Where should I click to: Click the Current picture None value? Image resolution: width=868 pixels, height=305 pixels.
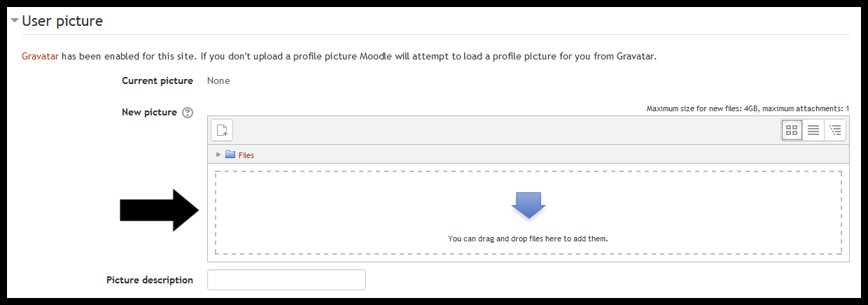[x=218, y=80]
